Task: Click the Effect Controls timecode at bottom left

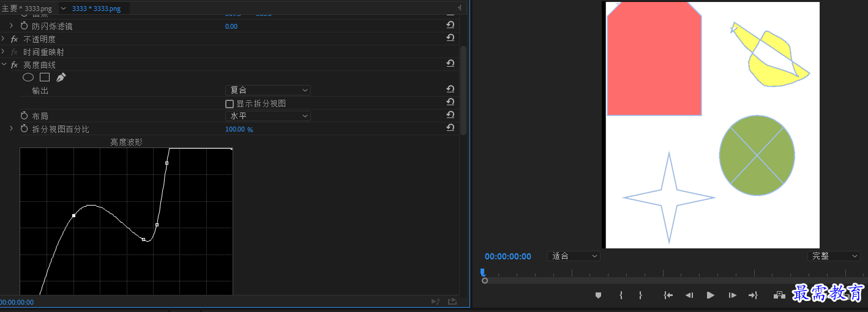Action: tap(17, 302)
